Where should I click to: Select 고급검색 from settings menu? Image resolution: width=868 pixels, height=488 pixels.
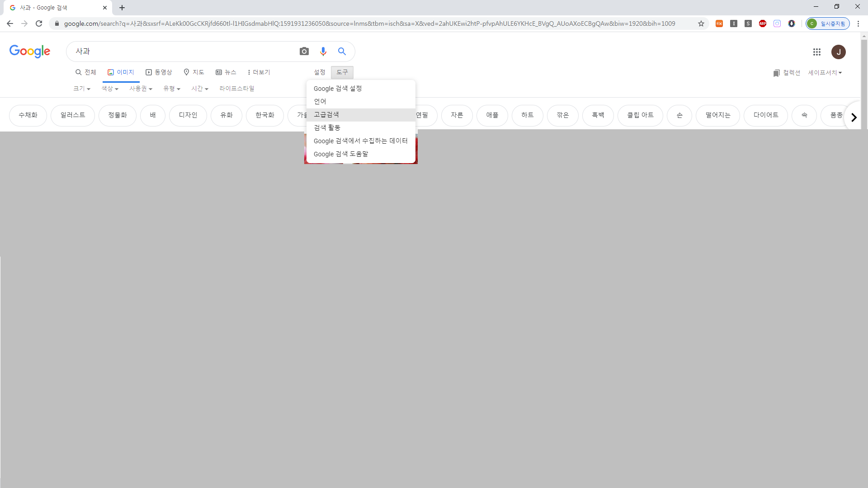click(x=326, y=115)
